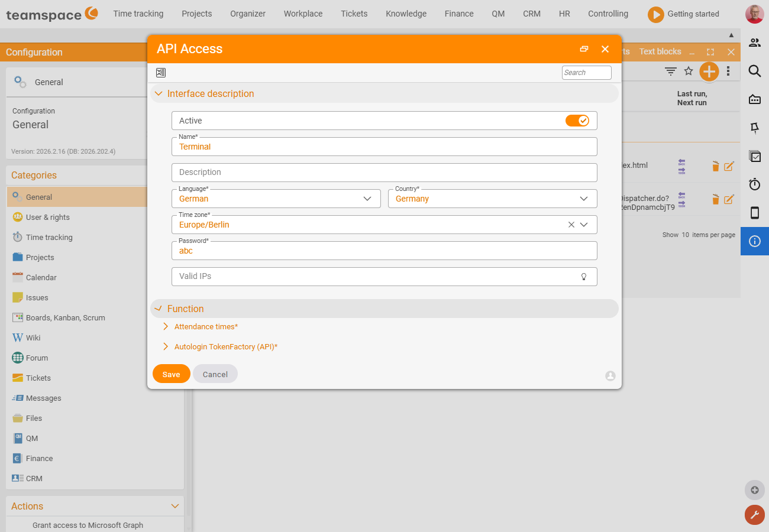Open the people icon in right sidebar
Viewport: 769px width, 532px height.
click(755, 43)
